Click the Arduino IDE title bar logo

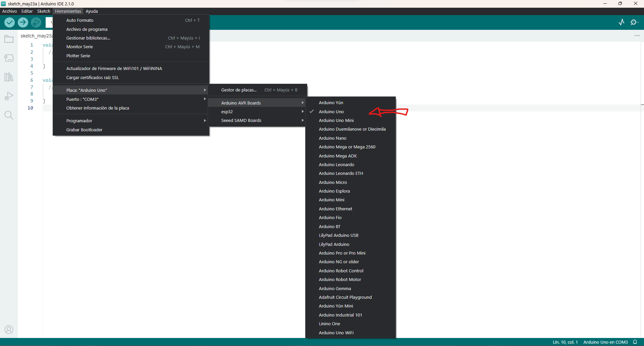click(3, 4)
